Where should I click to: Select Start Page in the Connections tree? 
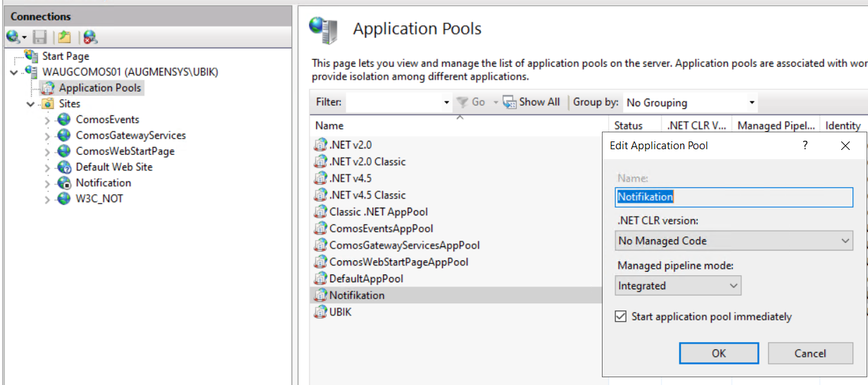point(65,56)
